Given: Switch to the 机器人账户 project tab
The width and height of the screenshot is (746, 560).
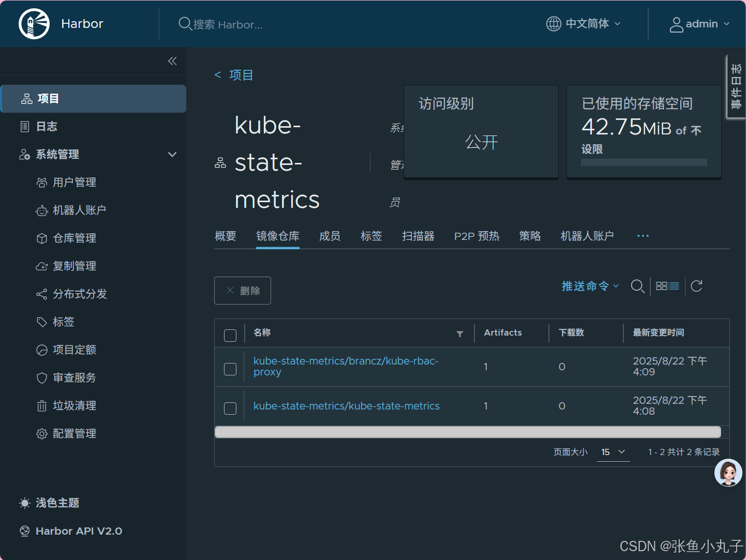Looking at the screenshot, I should (587, 236).
